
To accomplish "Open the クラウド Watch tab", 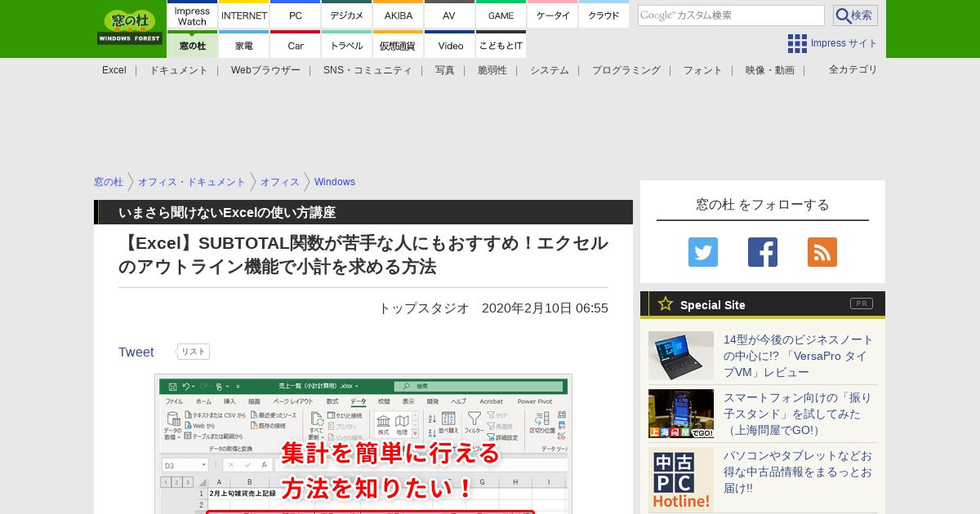I will tap(604, 15).
